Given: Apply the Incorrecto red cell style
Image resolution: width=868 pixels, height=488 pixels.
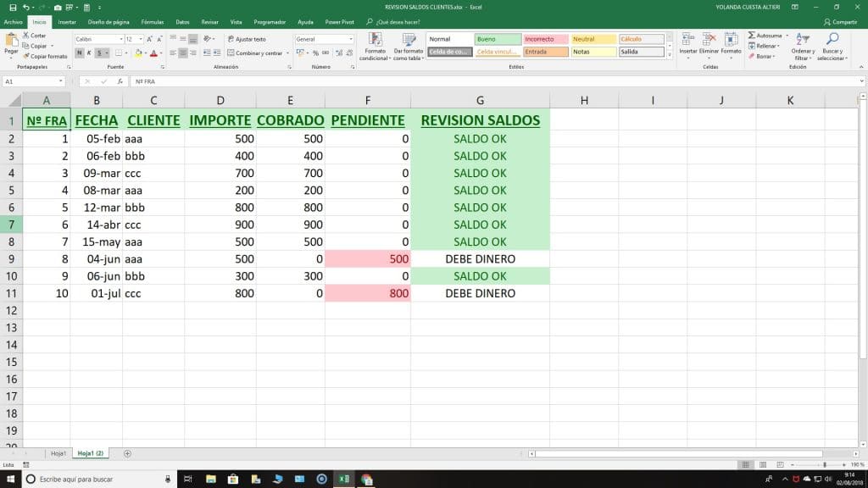Looking at the screenshot, I should (545, 39).
